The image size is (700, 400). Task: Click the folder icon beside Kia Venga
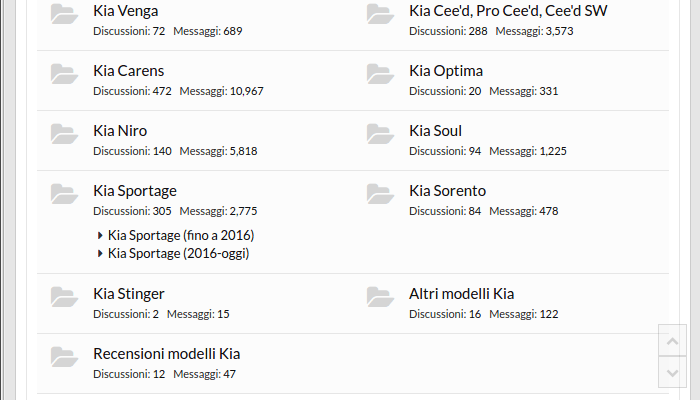coord(64,14)
